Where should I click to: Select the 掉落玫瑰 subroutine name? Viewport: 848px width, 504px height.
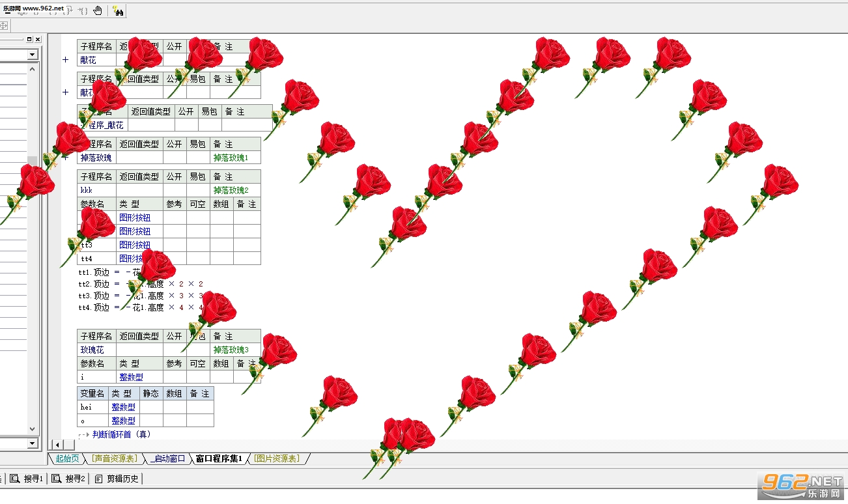(96, 158)
